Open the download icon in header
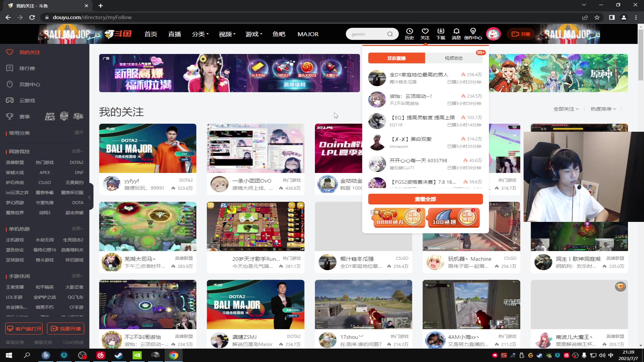Image resolution: width=644 pixels, height=362 pixels. coord(441,32)
